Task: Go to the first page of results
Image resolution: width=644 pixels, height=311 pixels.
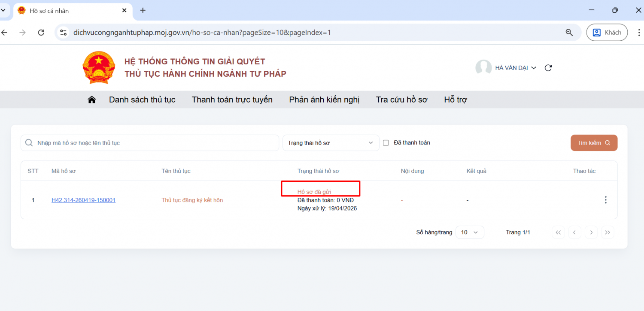Action: tap(558, 232)
